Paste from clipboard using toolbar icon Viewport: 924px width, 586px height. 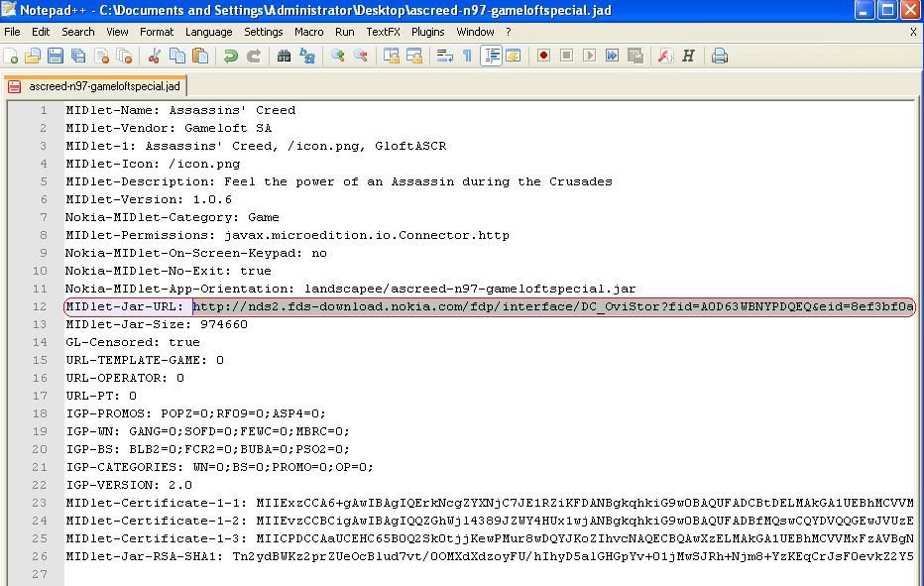coord(200,56)
